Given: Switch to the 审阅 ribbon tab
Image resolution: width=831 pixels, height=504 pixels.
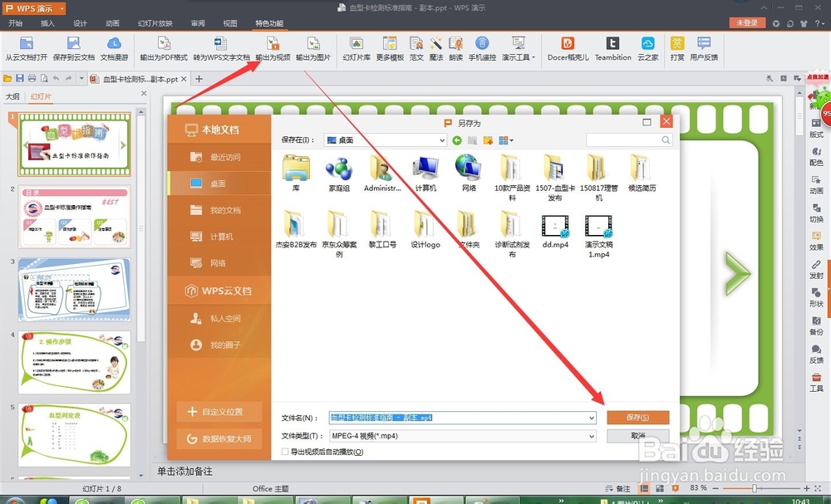Looking at the screenshot, I should click(x=197, y=24).
